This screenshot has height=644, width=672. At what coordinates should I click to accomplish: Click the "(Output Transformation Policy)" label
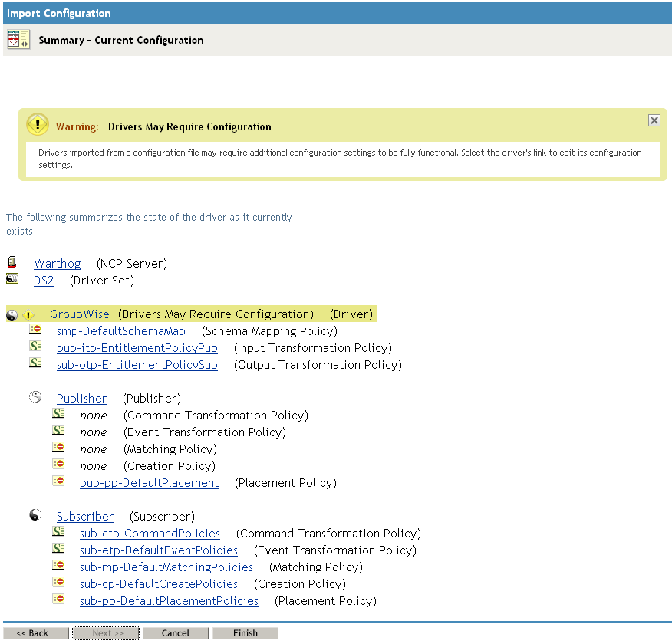[x=318, y=365]
